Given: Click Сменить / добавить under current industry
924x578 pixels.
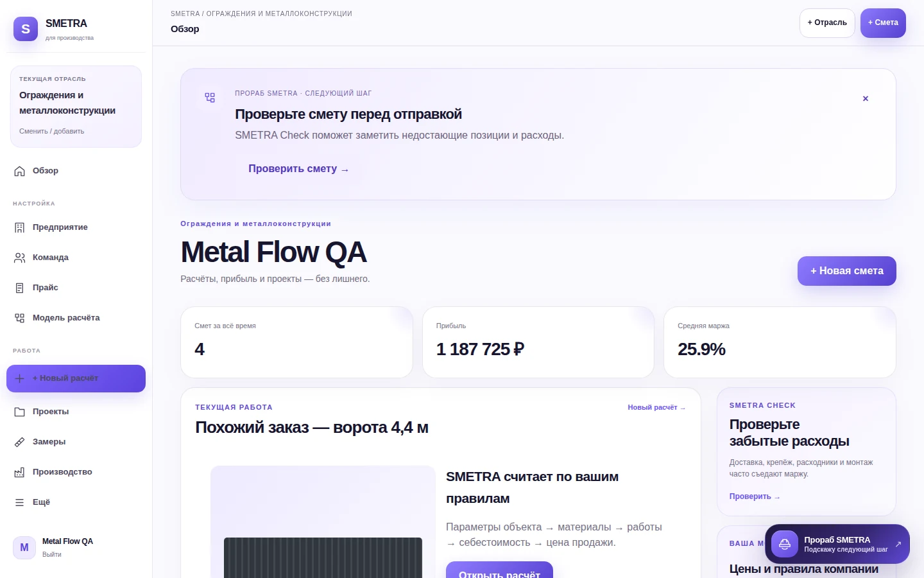Looking at the screenshot, I should point(51,131).
